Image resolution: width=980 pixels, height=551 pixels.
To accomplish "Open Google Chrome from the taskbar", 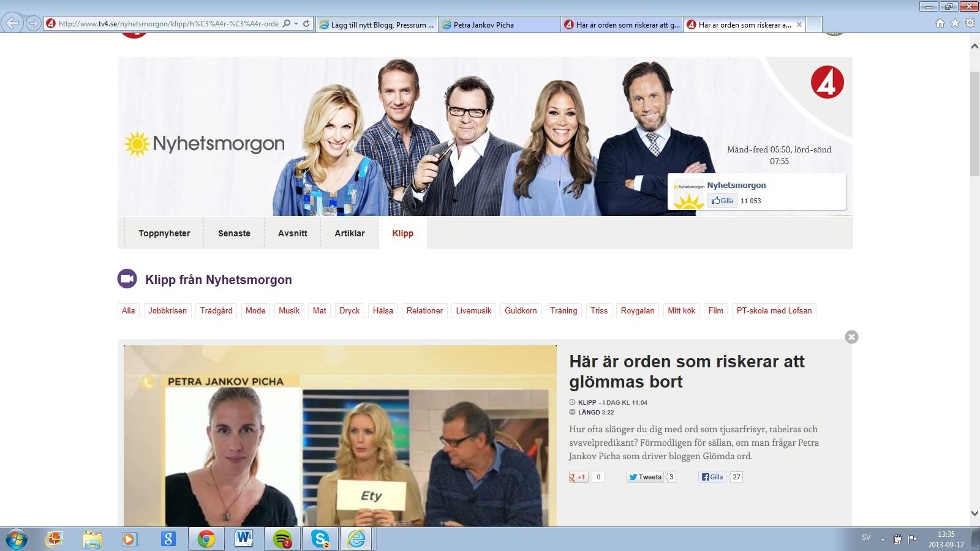I will pos(206,539).
